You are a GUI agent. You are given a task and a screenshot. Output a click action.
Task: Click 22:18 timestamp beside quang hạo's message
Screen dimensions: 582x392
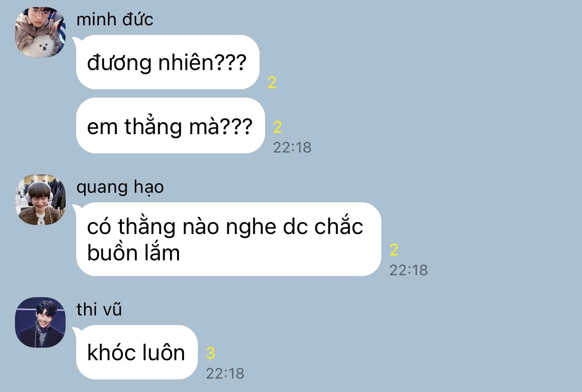[x=409, y=270]
